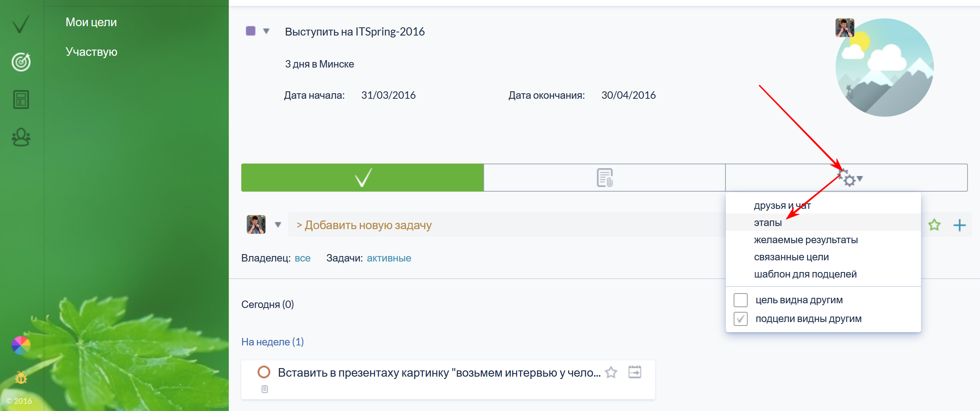Click the bug report icon
Viewport: 980px width, 411px height.
click(21, 377)
